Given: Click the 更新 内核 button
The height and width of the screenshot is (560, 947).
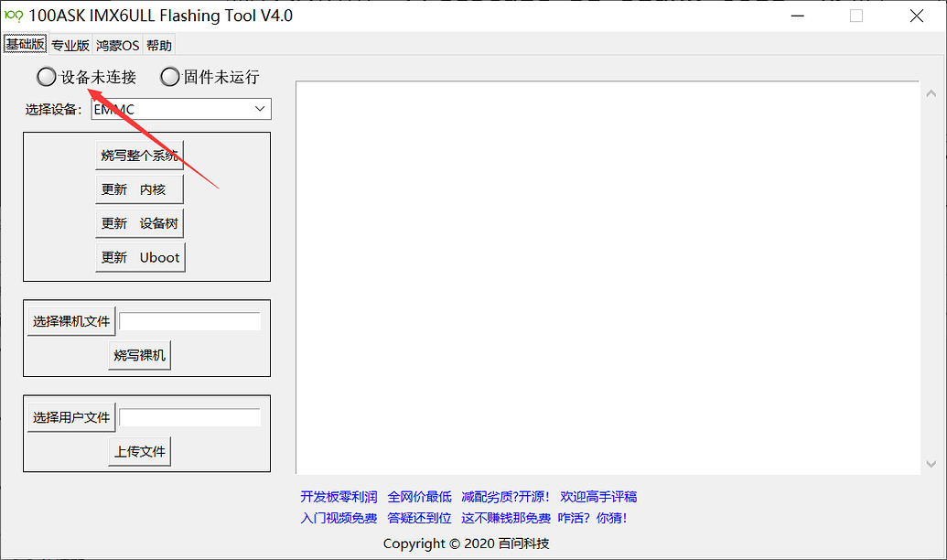Looking at the screenshot, I should coord(139,189).
